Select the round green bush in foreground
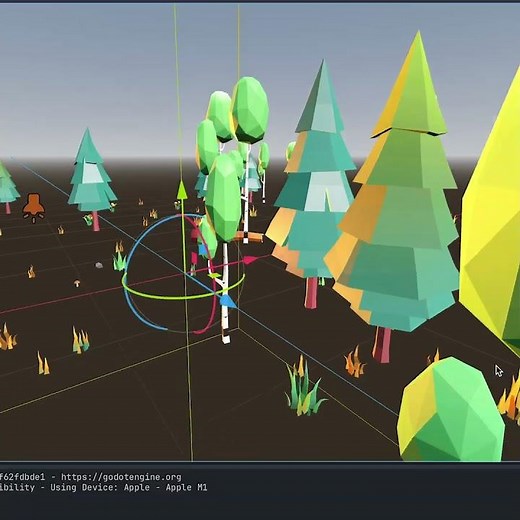Screen dimensions: 520x520 (x=451, y=411)
